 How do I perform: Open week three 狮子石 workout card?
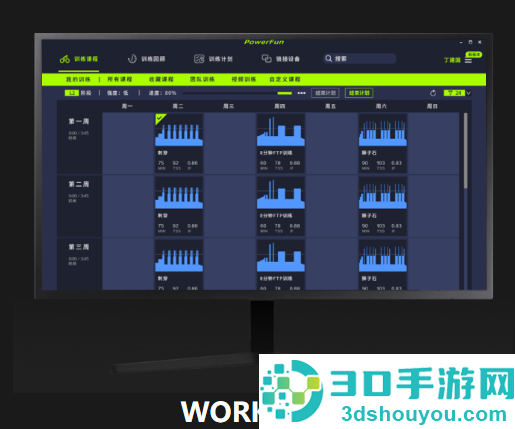(383, 264)
